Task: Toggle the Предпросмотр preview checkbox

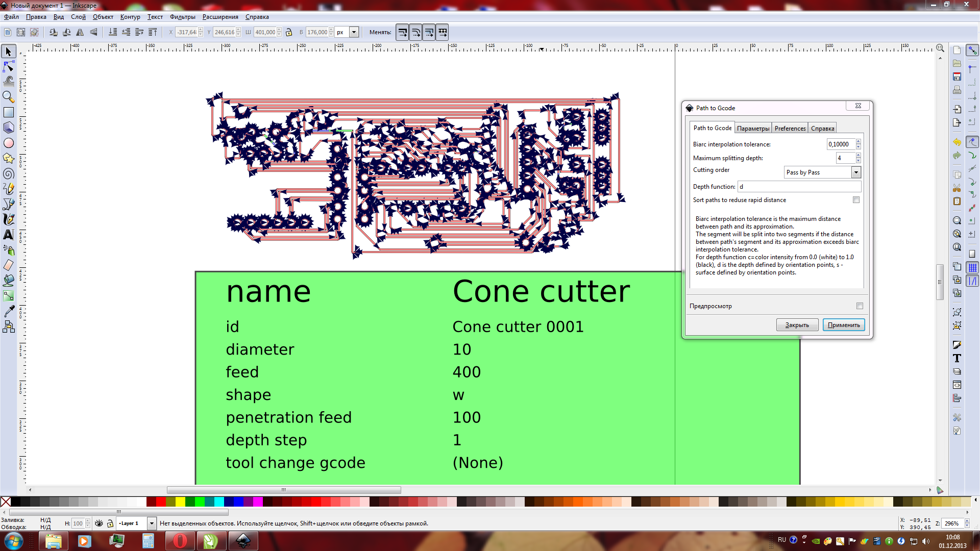Action: tap(860, 306)
